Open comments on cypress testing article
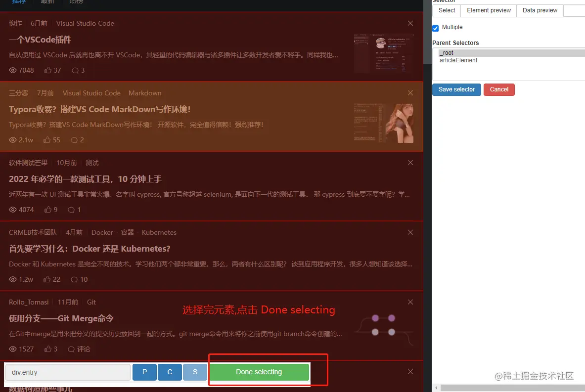This screenshot has height=392, width=585. point(74,210)
